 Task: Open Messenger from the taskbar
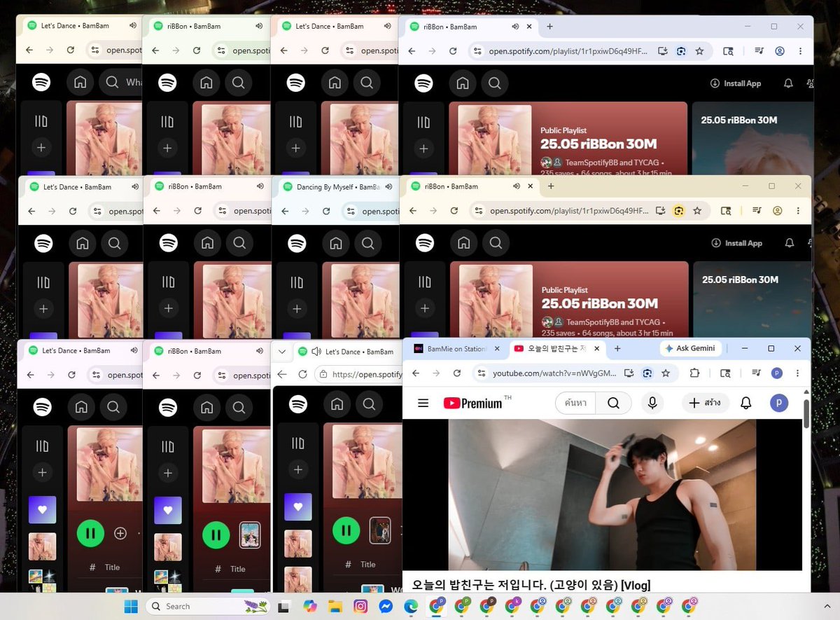click(x=385, y=607)
